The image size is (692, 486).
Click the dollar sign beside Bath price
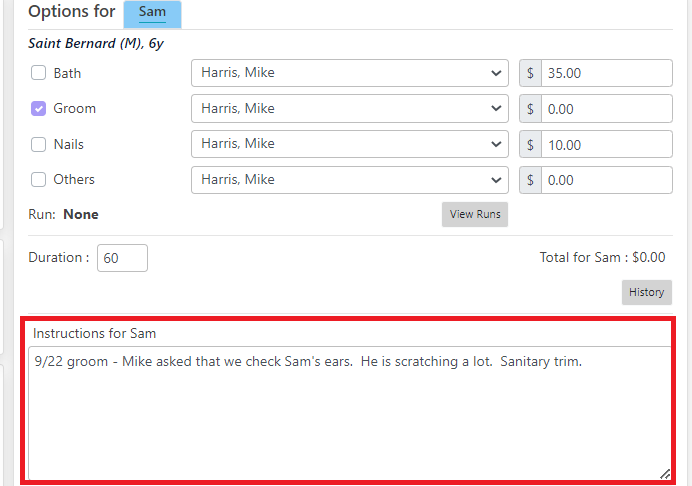click(530, 73)
